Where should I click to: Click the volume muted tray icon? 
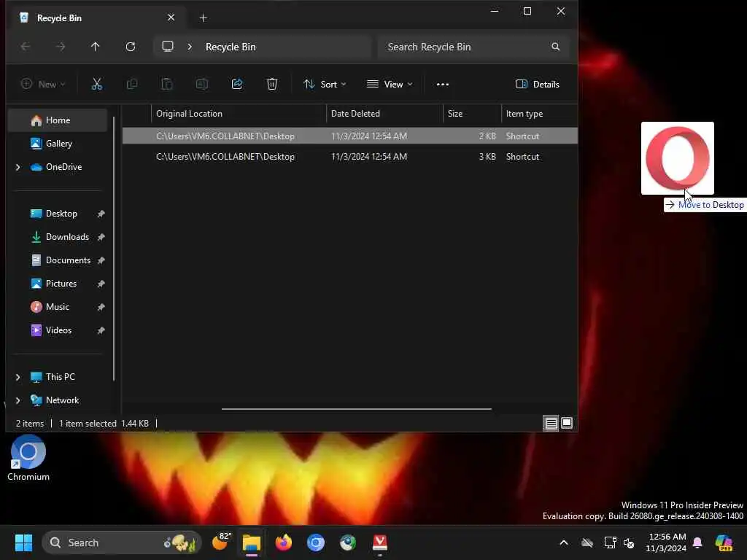tap(629, 542)
